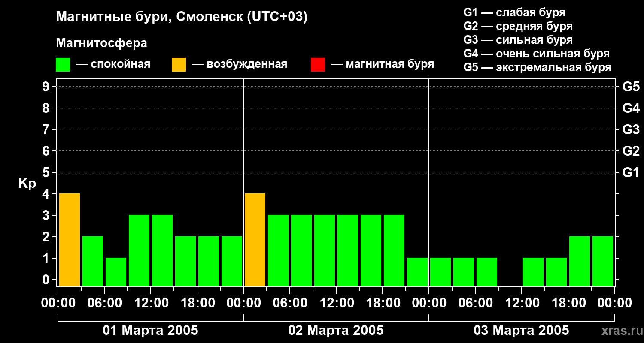Click the single Kp 1 bar on 01 Марта
This screenshot has width=644, height=343.
click(116, 272)
